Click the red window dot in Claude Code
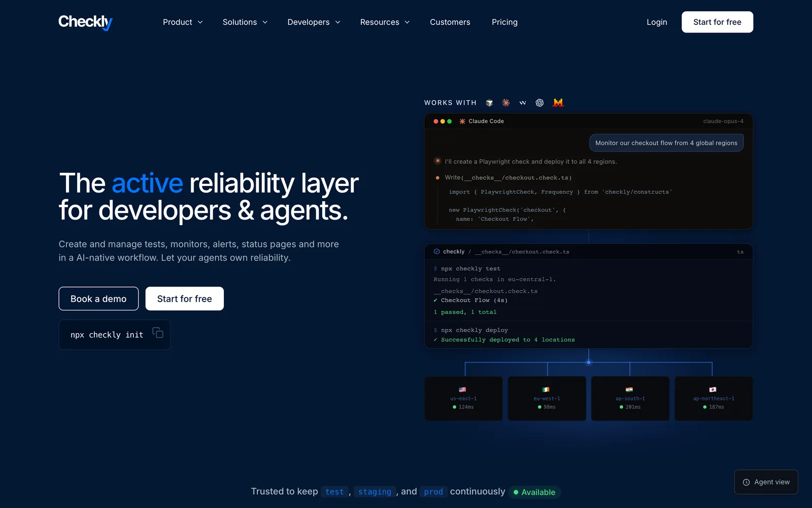Viewport: 812px width, 508px height. tap(435, 121)
